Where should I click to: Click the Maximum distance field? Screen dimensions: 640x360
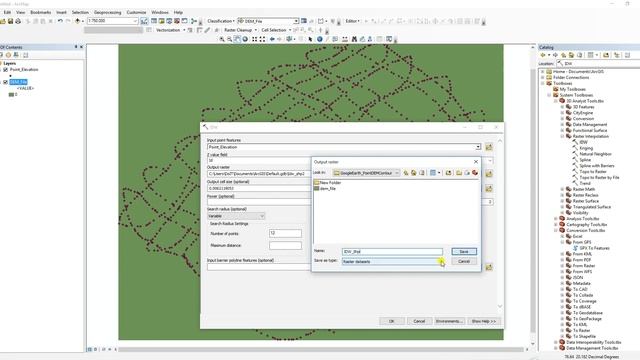coord(285,246)
